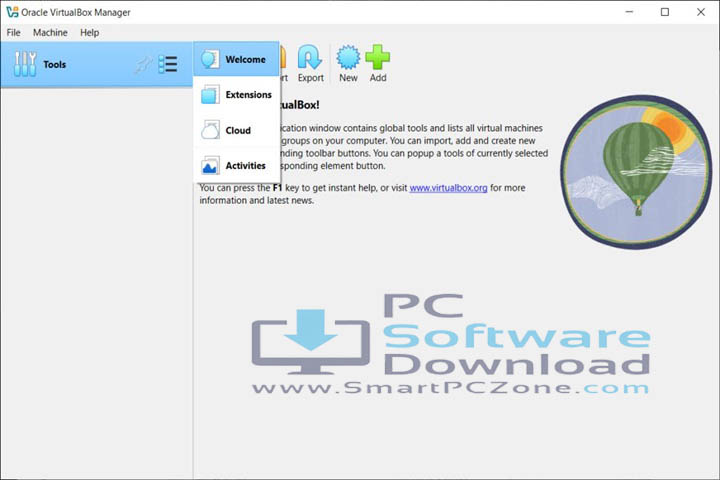The width and height of the screenshot is (720, 480).
Task: Choose Activities from the tools popup
Action: 236,165
